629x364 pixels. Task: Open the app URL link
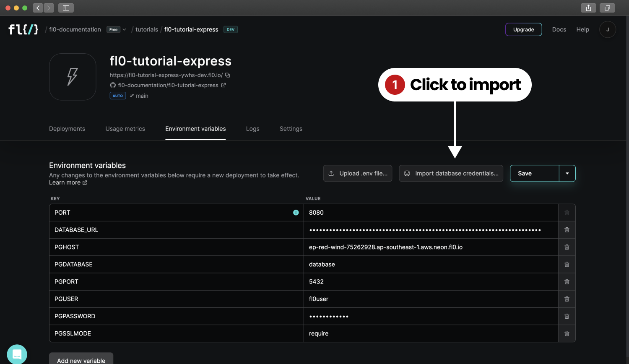tap(166, 75)
